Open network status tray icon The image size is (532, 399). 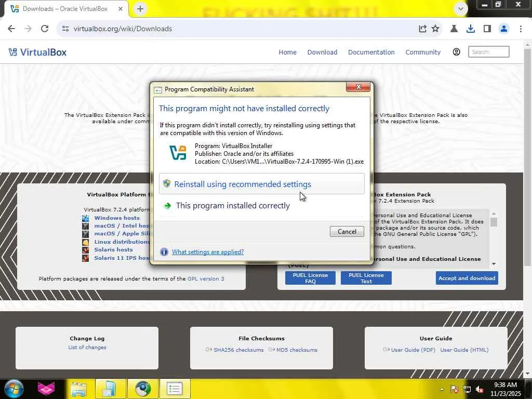point(467,389)
